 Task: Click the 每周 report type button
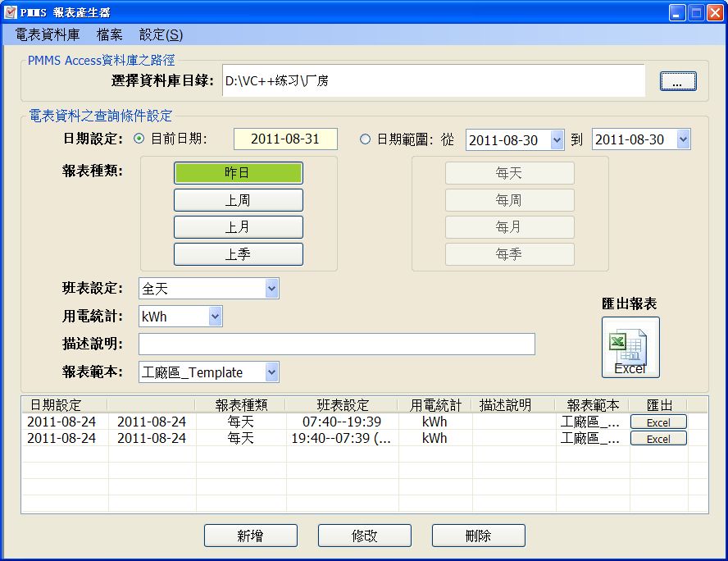tap(509, 200)
